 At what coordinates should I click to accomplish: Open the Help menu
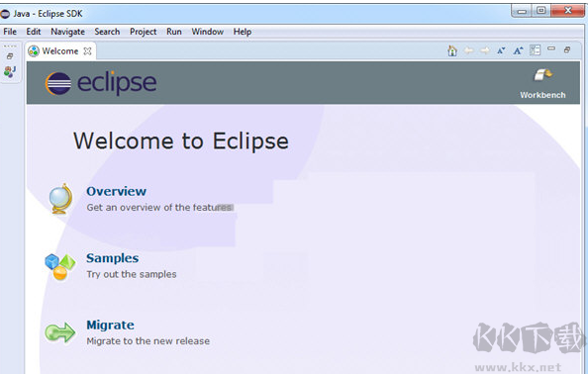pos(243,32)
